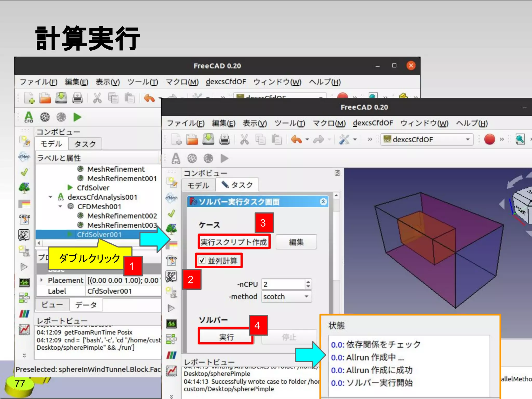
Task: Click the zoom magnifier icon in front window
Action: pos(520,139)
